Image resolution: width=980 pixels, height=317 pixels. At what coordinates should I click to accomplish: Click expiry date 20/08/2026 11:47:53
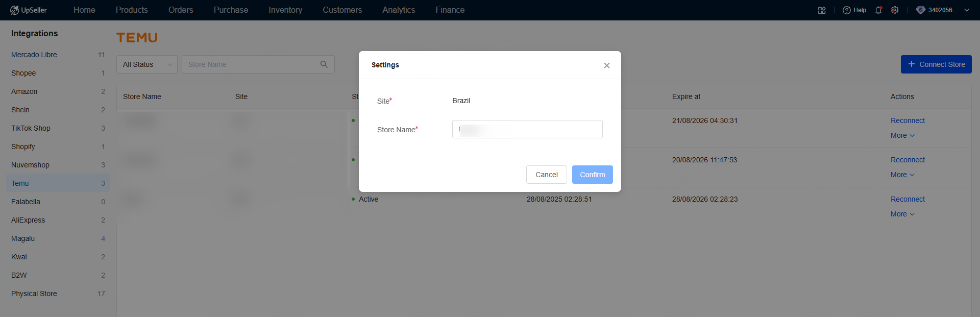(704, 160)
